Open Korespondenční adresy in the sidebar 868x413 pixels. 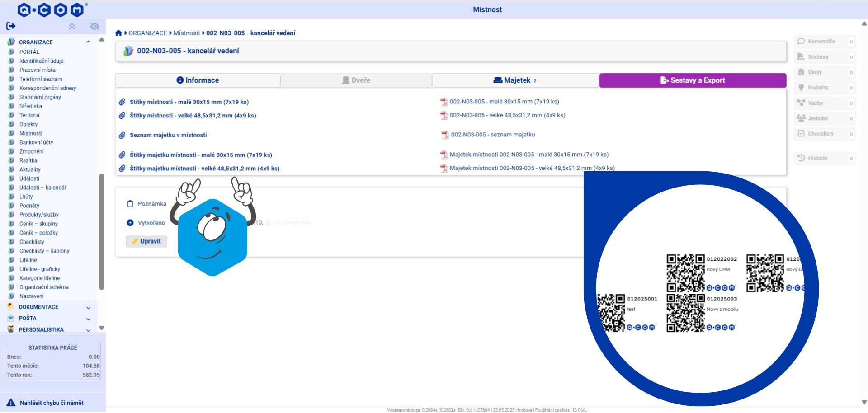tap(47, 88)
